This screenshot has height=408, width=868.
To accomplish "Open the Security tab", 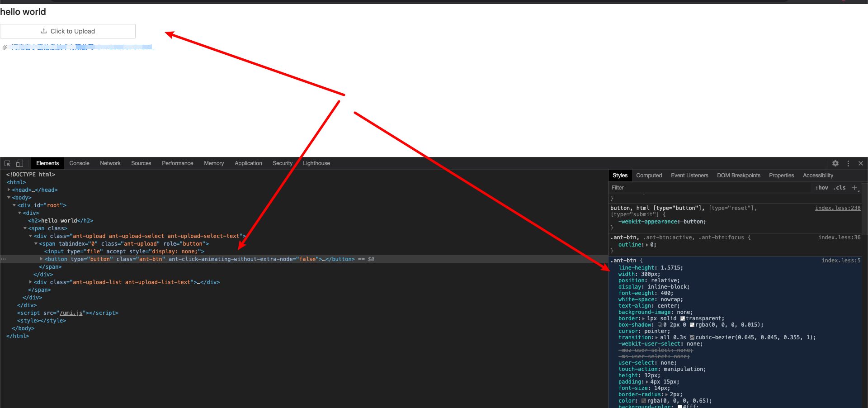I will 283,163.
